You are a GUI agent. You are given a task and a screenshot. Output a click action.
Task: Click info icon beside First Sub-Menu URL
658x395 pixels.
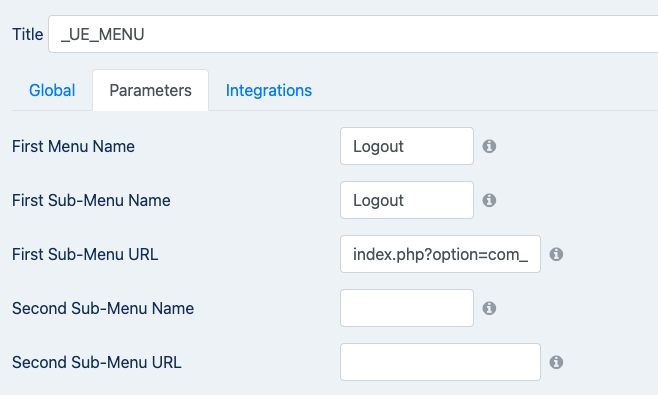556,254
